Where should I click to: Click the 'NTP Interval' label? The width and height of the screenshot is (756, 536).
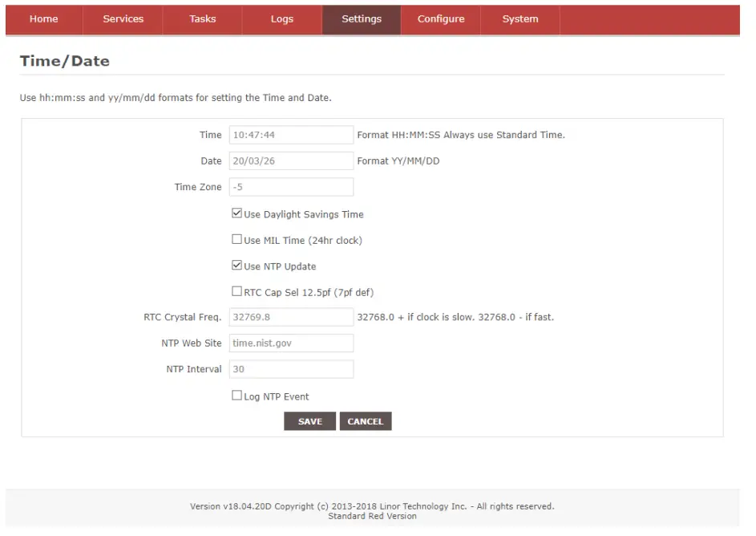pos(194,370)
